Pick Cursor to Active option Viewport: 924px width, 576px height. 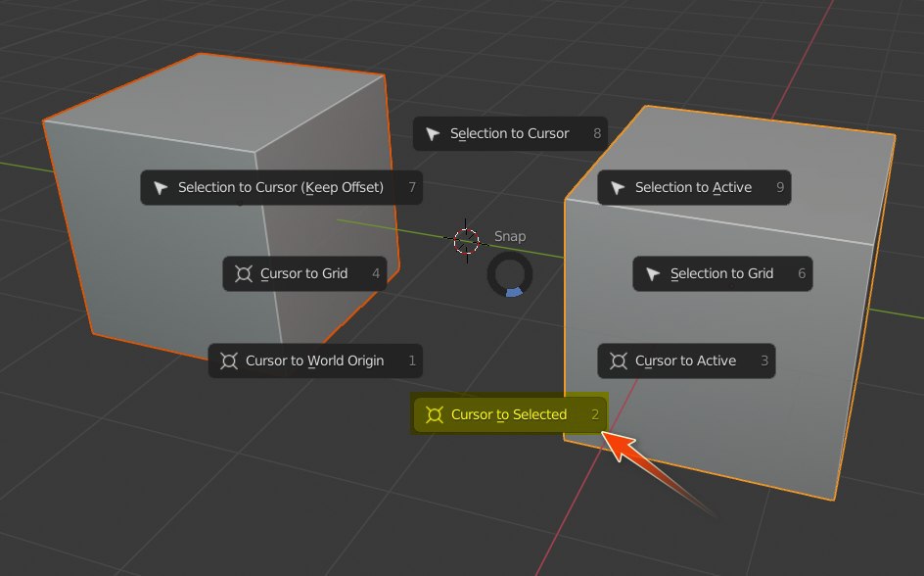pyautogui.click(x=686, y=360)
